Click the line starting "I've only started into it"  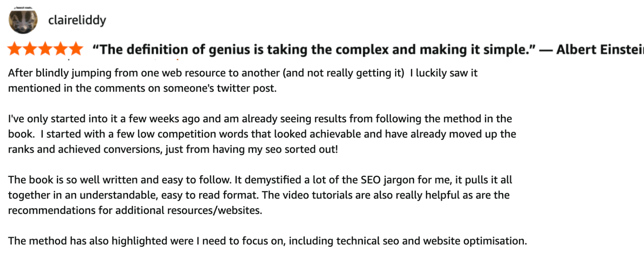pyautogui.click(x=260, y=118)
